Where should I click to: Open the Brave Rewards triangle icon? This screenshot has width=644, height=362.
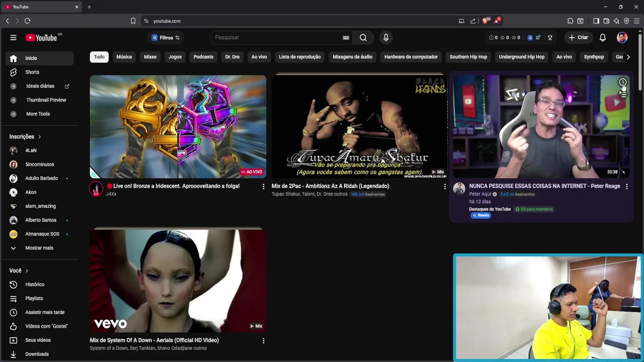497,21
